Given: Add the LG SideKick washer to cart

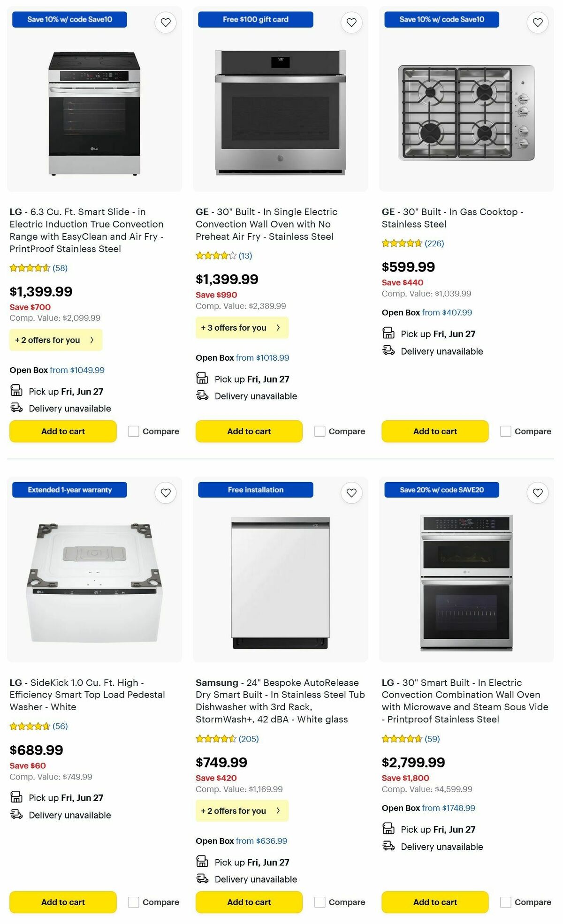Looking at the screenshot, I should pos(62,902).
